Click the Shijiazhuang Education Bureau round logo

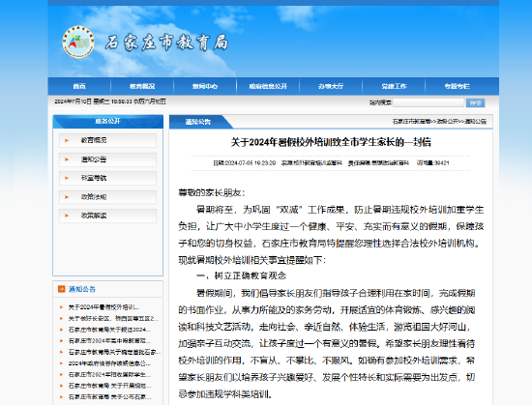point(78,42)
